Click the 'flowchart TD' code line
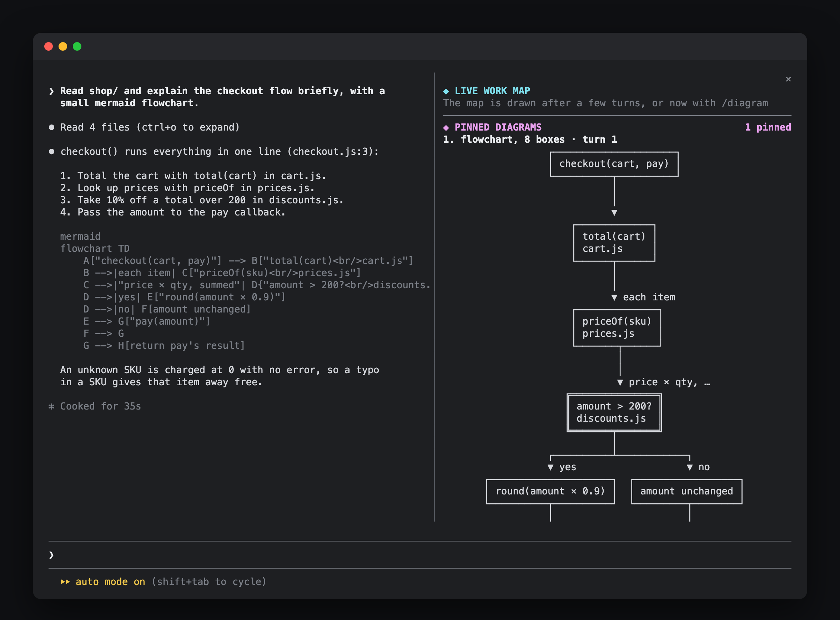Screen dimensions: 840x620 [95, 248]
